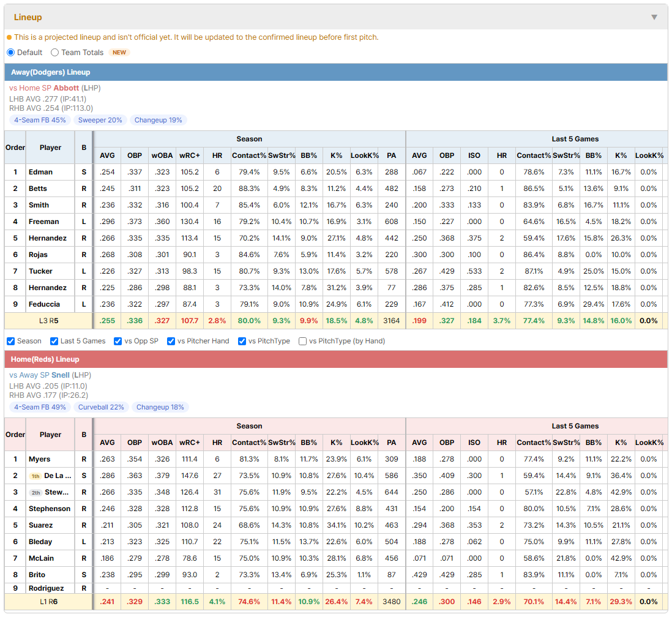Select player Brito in Reds lineup
The width and height of the screenshot is (672, 617).
coord(37,575)
